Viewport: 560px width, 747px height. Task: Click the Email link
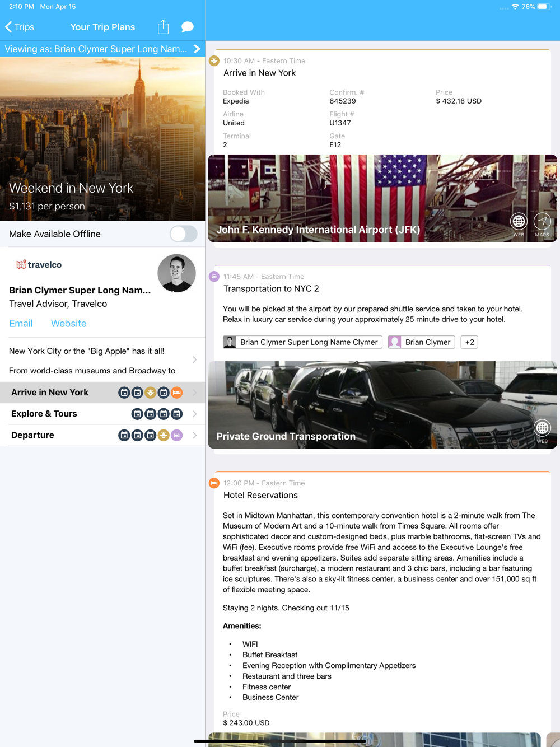[21, 323]
